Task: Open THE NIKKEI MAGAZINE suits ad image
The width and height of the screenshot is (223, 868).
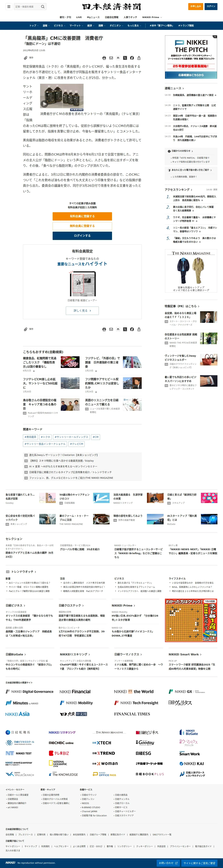Action: pyautogui.click(x=191, y=271)
